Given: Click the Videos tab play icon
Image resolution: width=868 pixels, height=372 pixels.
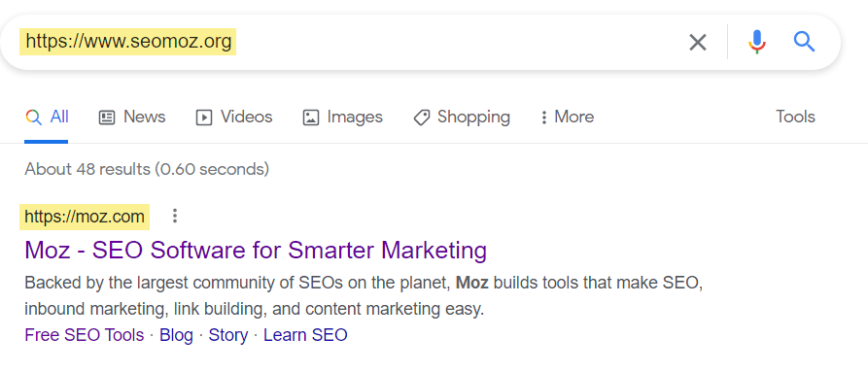Looking at the screenshot, I should (x=204, y=118).
